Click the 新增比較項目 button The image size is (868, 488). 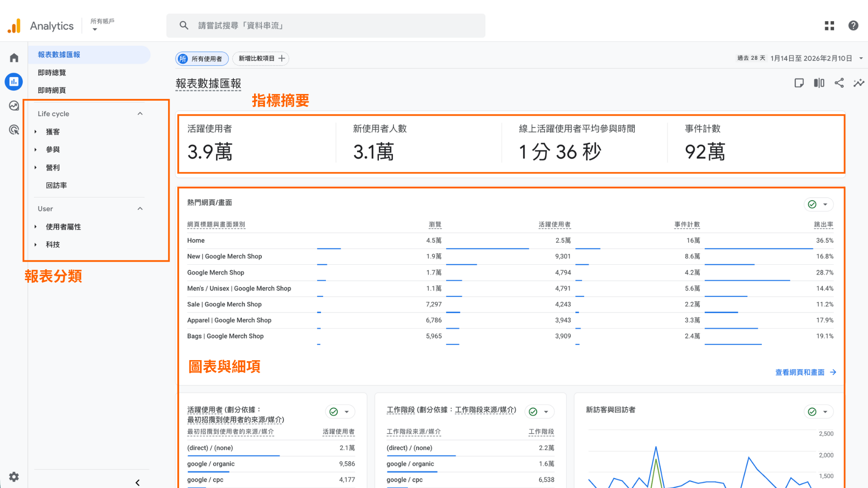(260, 58)
